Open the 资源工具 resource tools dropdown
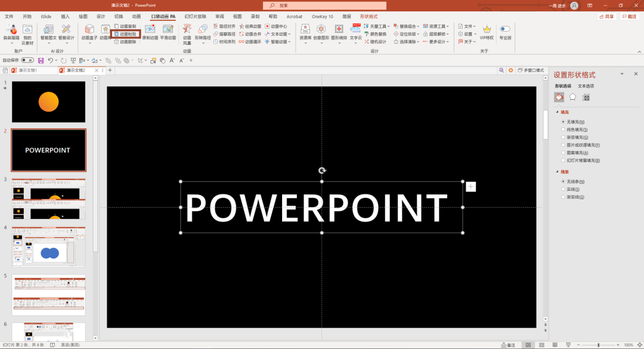The height and width of the screenshot is (349, 644). click(436, 26)
